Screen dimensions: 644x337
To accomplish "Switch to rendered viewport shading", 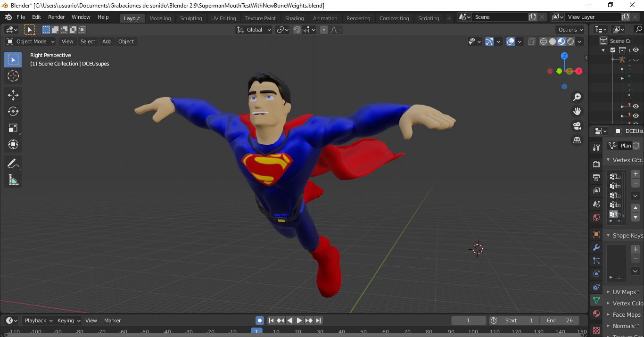I will 570,41.
